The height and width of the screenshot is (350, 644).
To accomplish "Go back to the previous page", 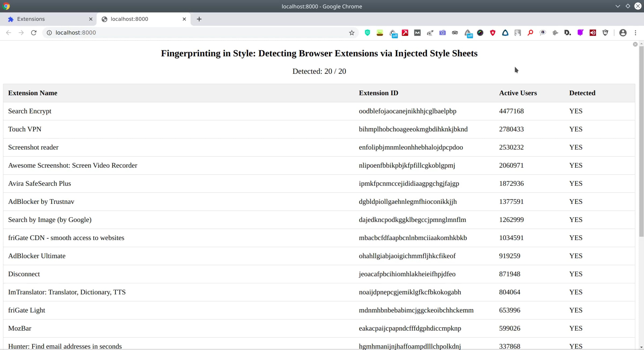I will click(9, 33).
